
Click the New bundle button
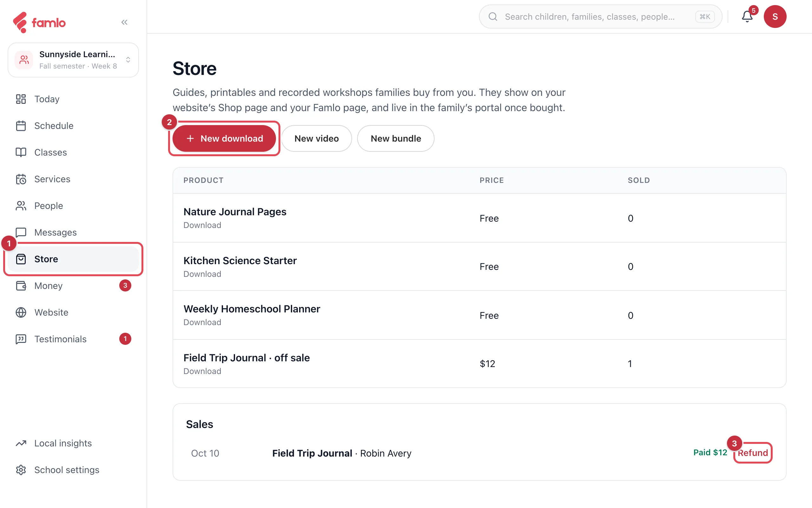[396, 138]
